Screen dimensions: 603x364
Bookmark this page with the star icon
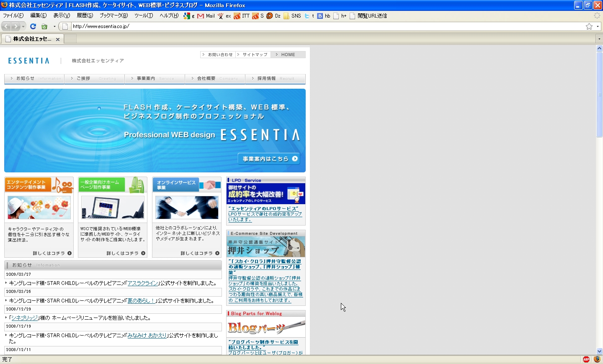point(589,26)
